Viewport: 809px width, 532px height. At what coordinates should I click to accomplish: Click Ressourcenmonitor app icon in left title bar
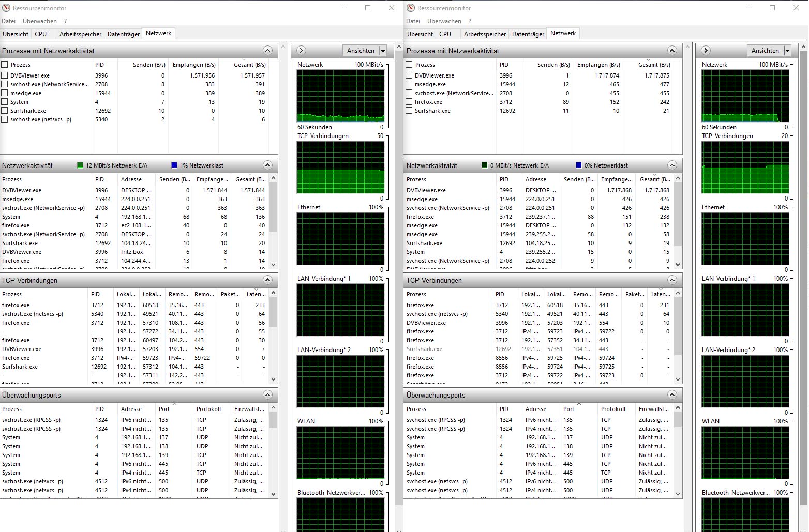point(6,8)
